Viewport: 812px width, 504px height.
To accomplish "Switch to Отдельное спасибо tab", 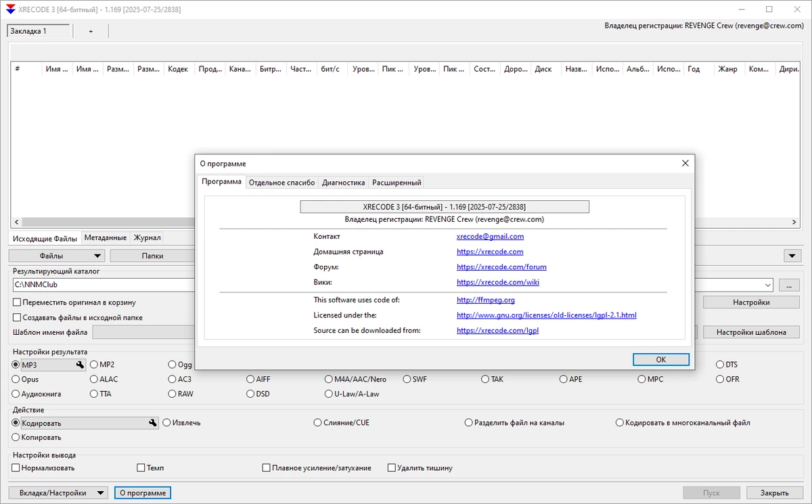I will tap(281, 183).
